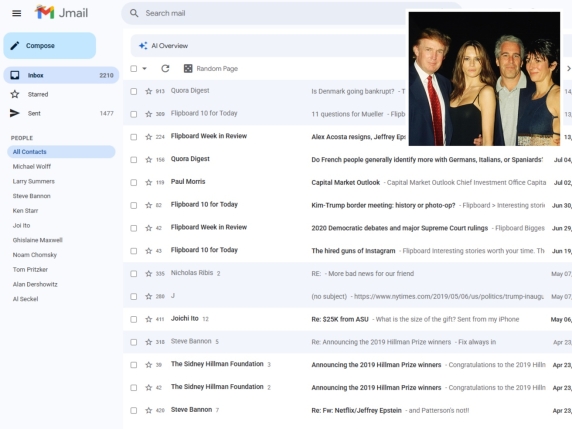Open Joi Ito contact
Viewport: 572px width, 429px height.
tap(22, 225)
